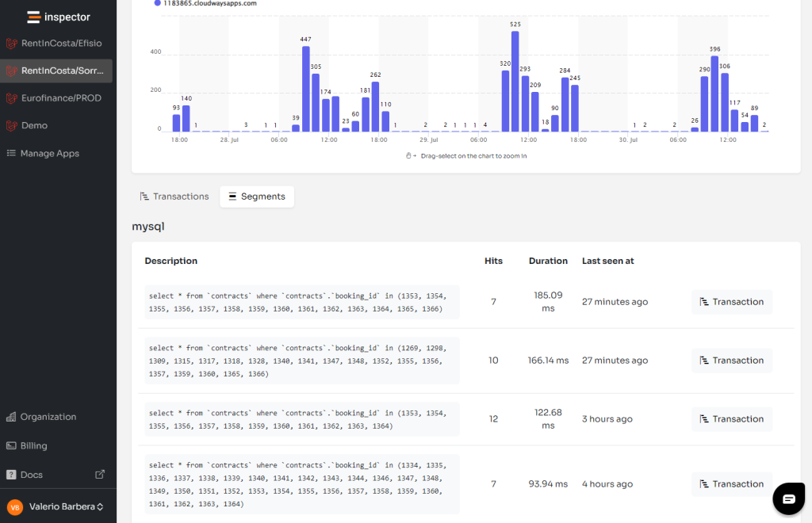Open Docs via its external-link icon
This screenshot has height=523, width=812.
[100, 473]
